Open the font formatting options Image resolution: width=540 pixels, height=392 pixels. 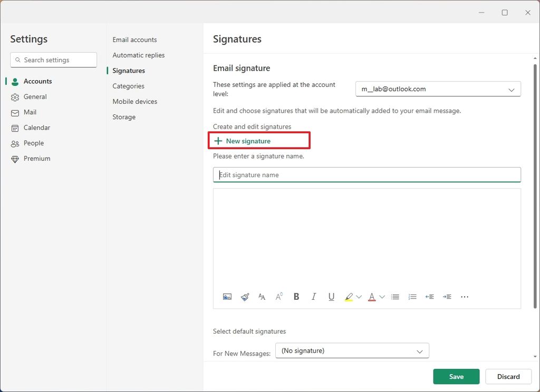pyautogui.click(x=262, y=297)
